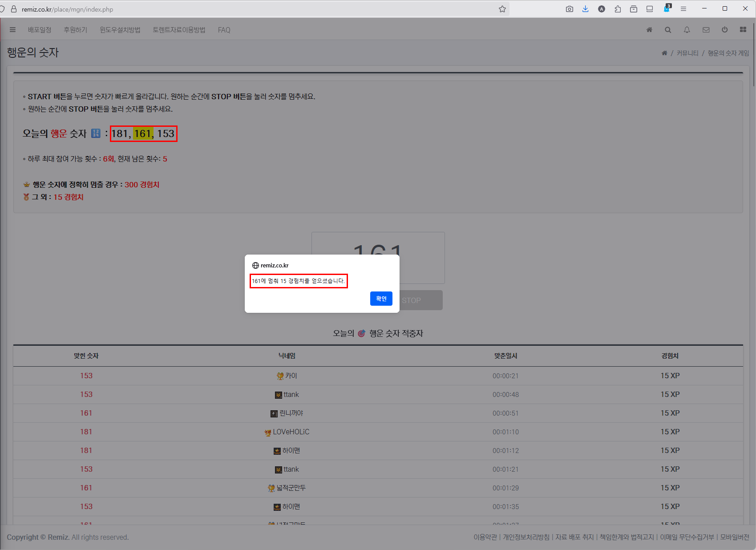The height and width of the screenshot is (550, 756).
Task: Bookmark this page with star icon
Action: pos(502,9)
